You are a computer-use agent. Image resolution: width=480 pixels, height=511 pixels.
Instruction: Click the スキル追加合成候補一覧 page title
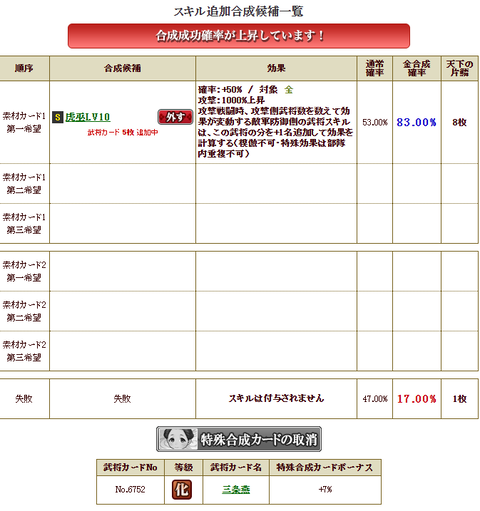coord(238,12)
